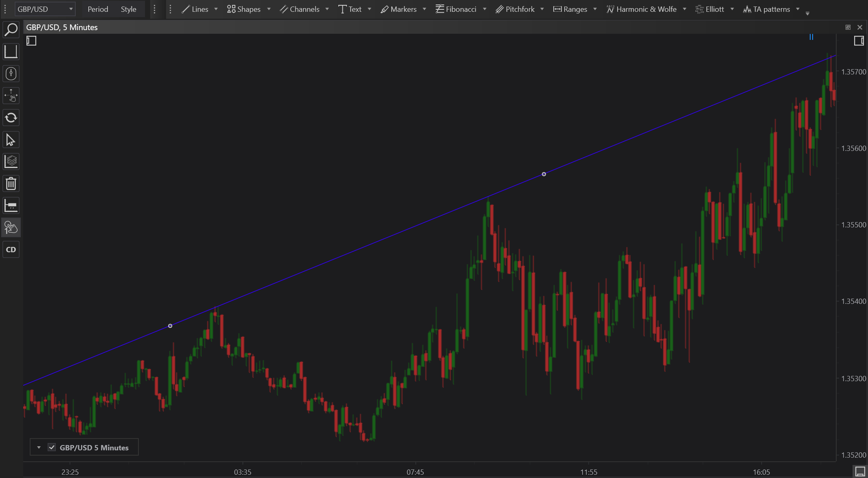868x478 pixels.
Task: Click the crosshair move tool icon
Action: pyautogui.click(x=11, y=96)
